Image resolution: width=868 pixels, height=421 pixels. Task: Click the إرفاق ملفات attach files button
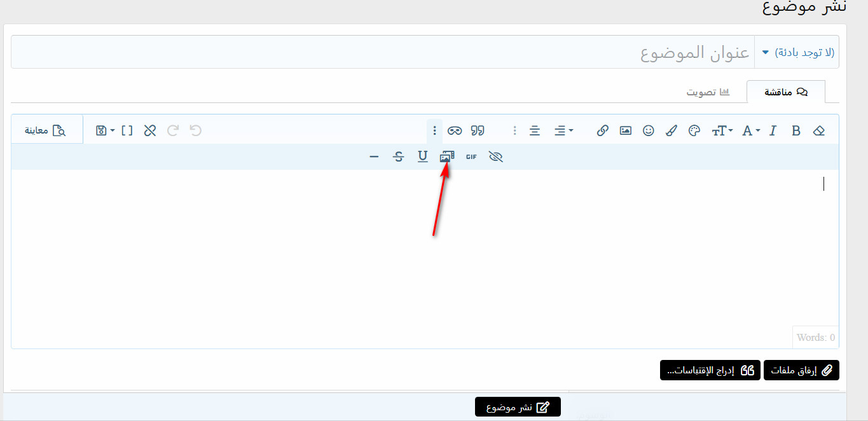click(x=801, y=370)
